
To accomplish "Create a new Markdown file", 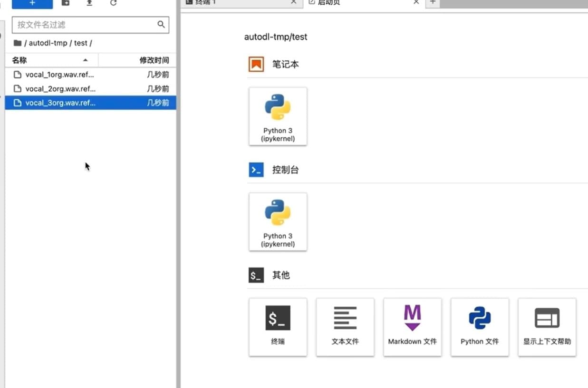I will click(x=412, y=327).
